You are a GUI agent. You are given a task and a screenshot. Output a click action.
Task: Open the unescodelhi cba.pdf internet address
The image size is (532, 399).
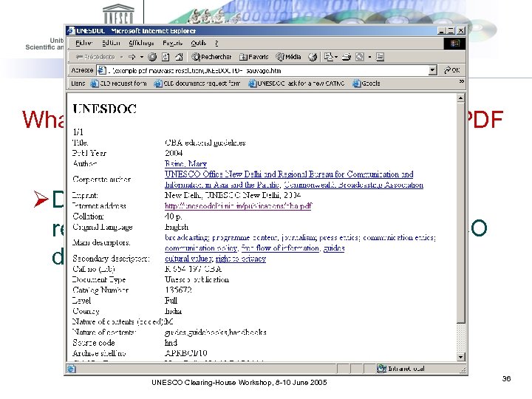(238, 206)
